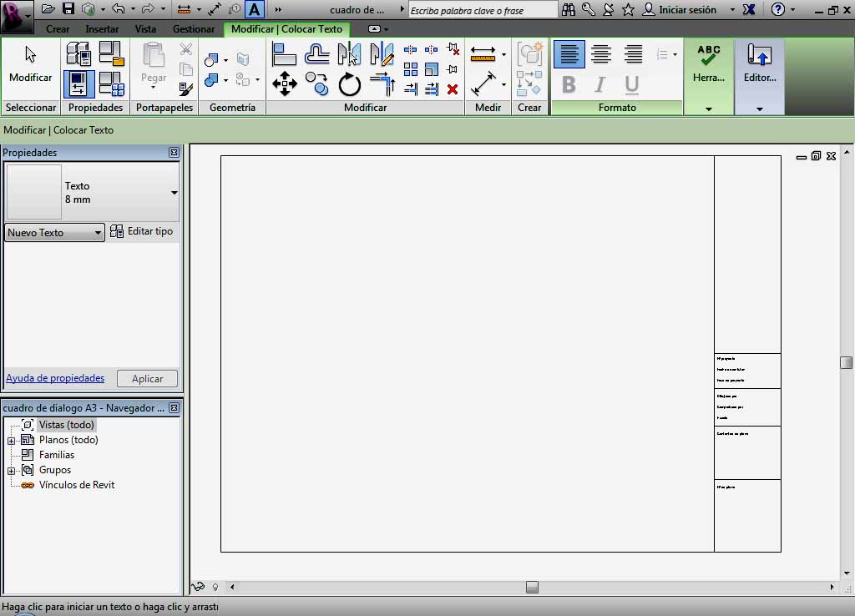Viewport: 855px width, 616px height.
Task: Click the Move tool four-arrow icon
Action: pos(285,83)
